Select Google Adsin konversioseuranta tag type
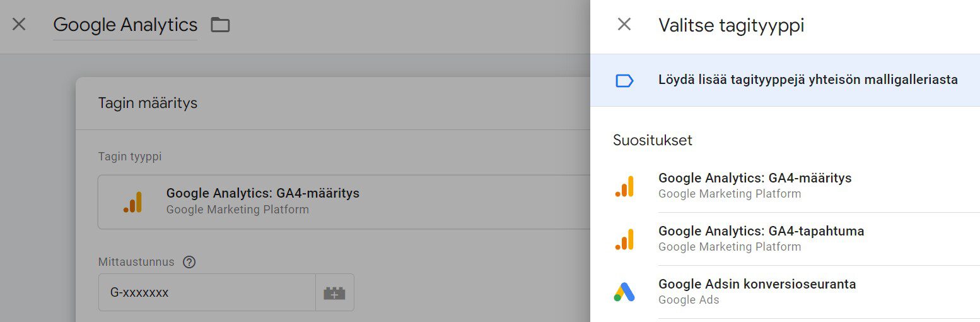The width and height of the screenshot is (980, 322). tap(757, 285)
